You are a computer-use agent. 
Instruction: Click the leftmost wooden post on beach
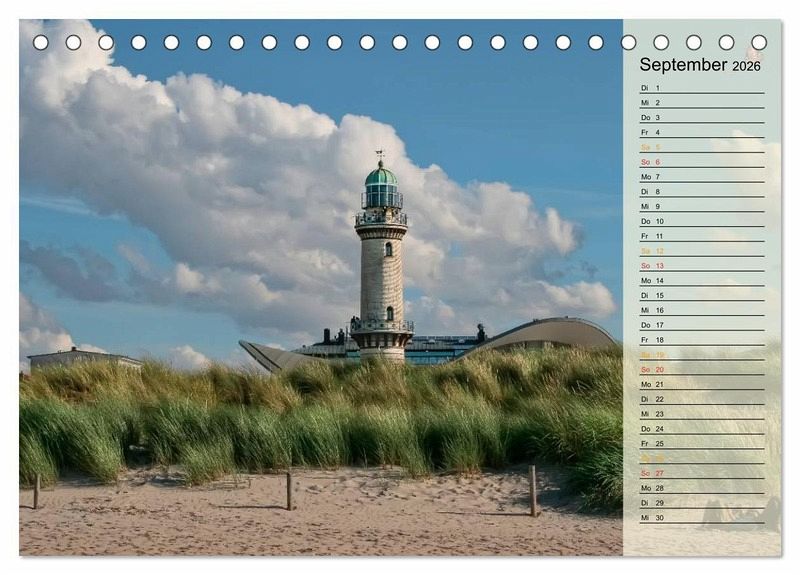pos(37,491)
